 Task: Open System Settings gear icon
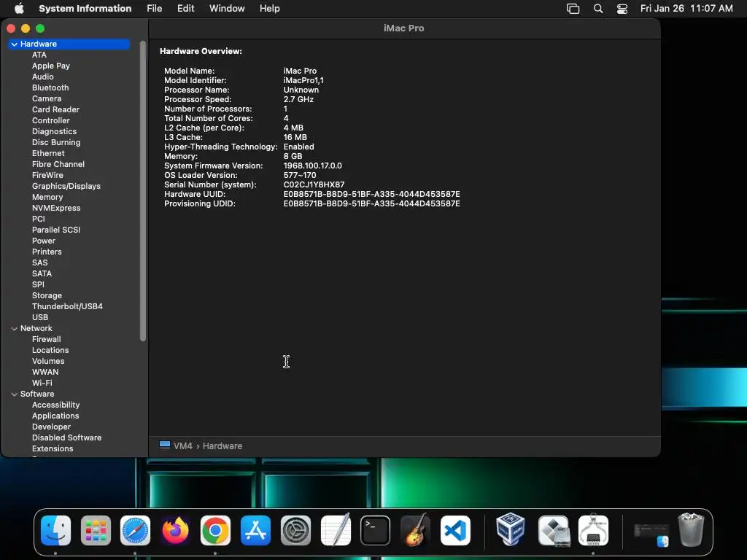tap(295, 530)
